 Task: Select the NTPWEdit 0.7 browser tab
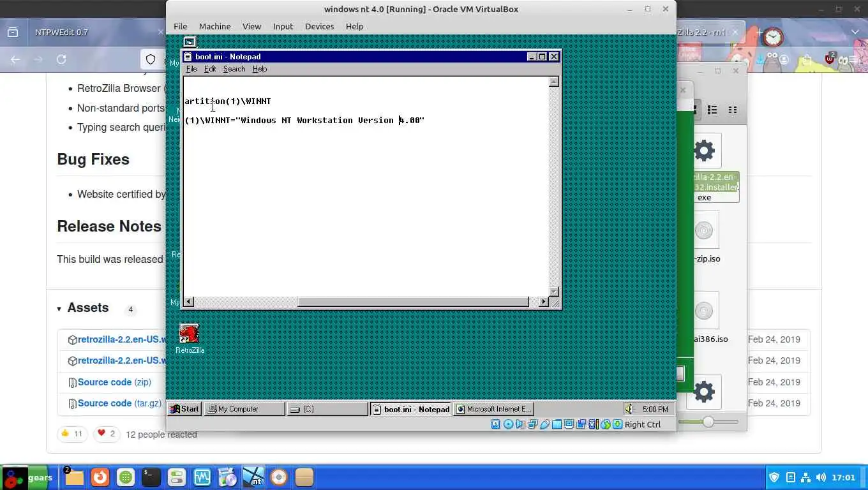(x=96, y=32)
